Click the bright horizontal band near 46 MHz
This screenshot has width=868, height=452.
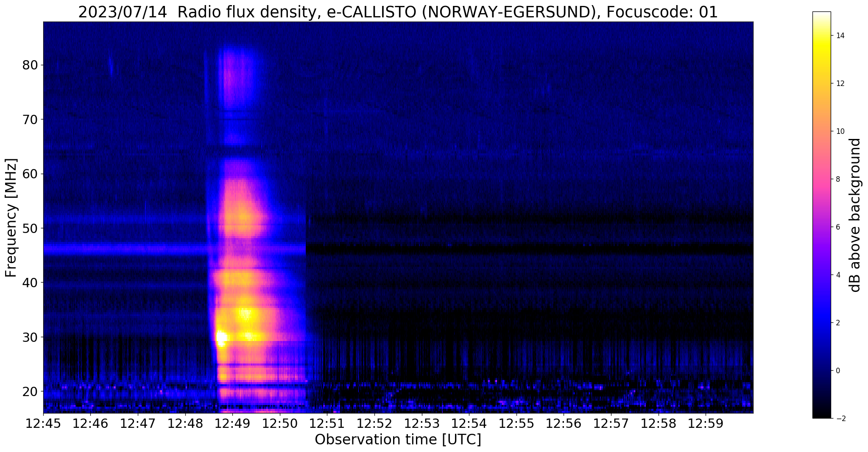tap(174, 249)
